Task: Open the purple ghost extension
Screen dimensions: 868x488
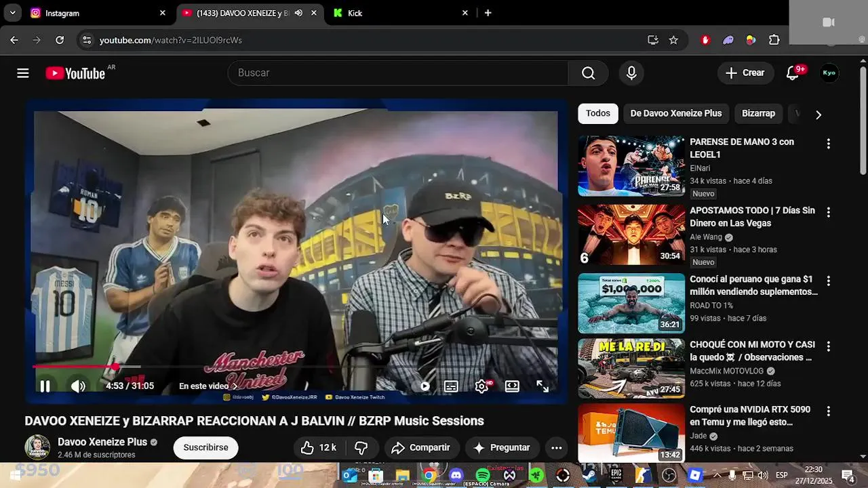Action: point(728,40)
